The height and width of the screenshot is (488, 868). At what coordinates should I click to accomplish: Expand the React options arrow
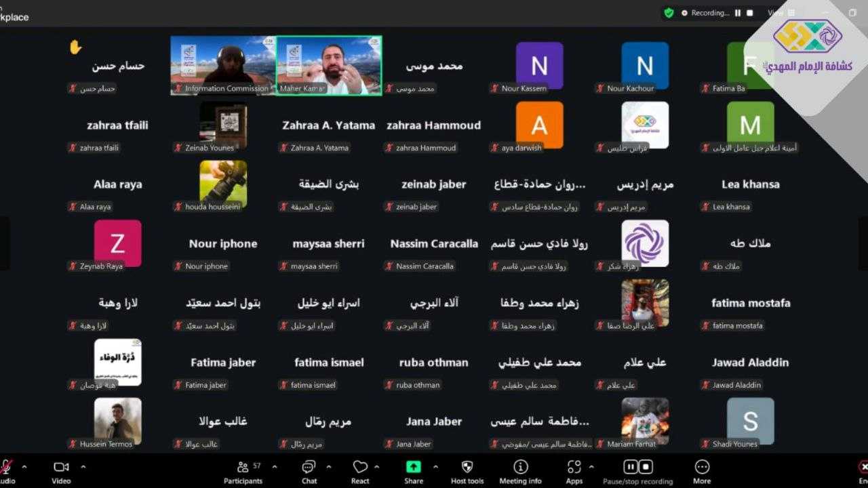click(377, 466)
